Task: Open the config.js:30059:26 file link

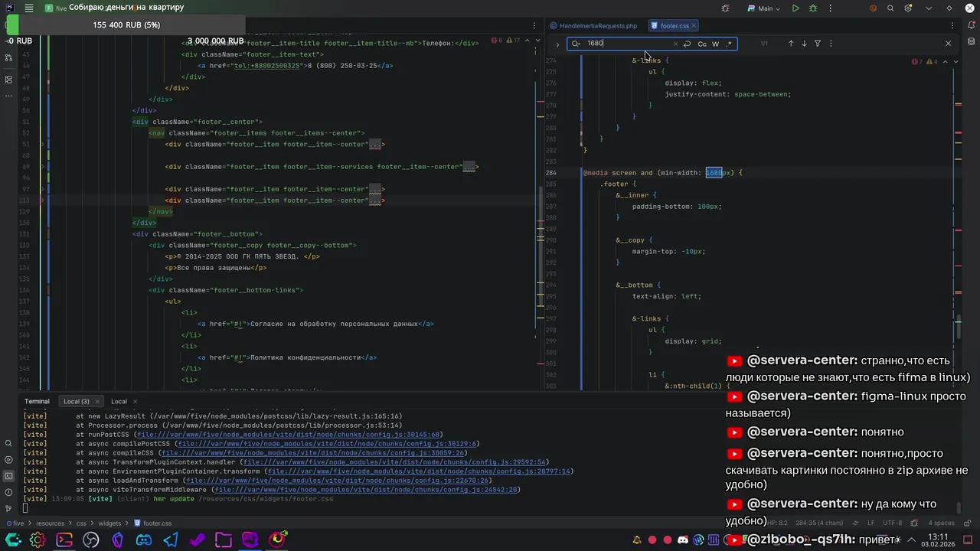Action: point(313,453)
